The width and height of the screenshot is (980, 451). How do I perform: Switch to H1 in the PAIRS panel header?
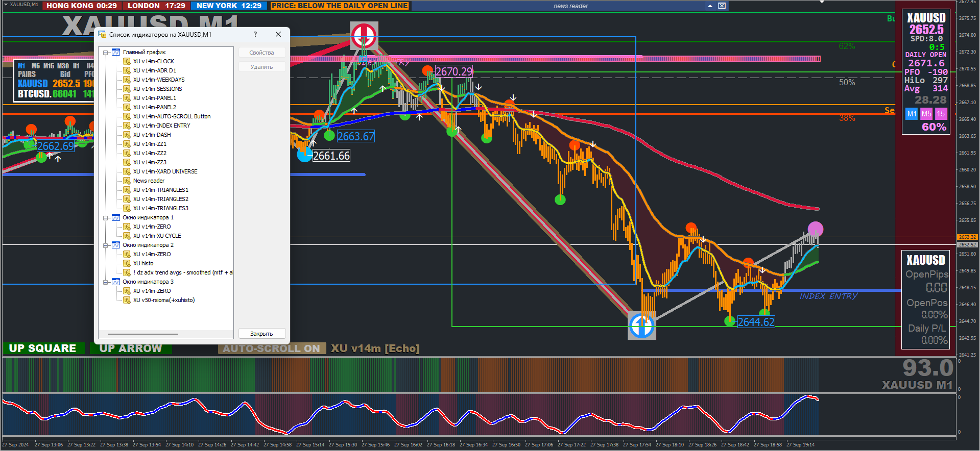(76, 66)
